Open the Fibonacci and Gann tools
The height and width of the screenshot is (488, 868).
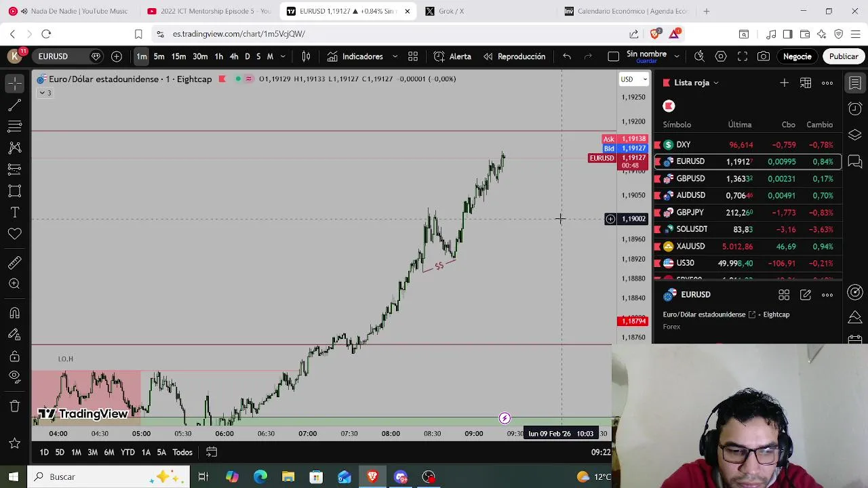[x=14, y=126]
